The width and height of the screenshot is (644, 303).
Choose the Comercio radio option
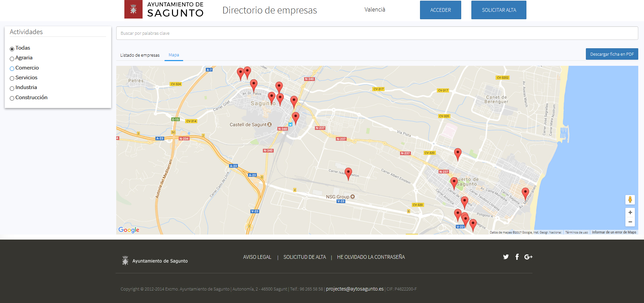click(12, 68)
